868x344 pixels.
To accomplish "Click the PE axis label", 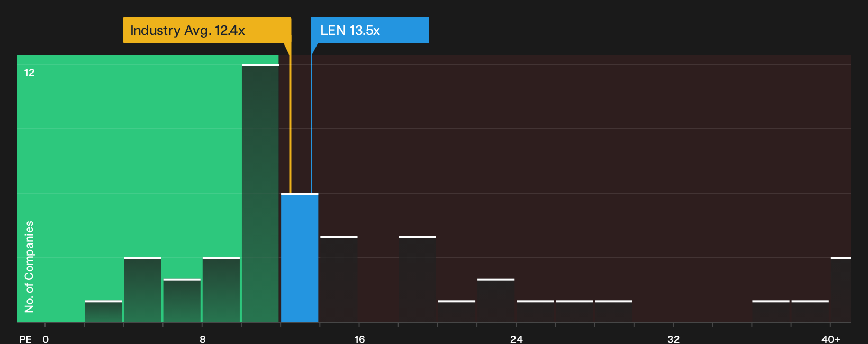I will point(25,339).
